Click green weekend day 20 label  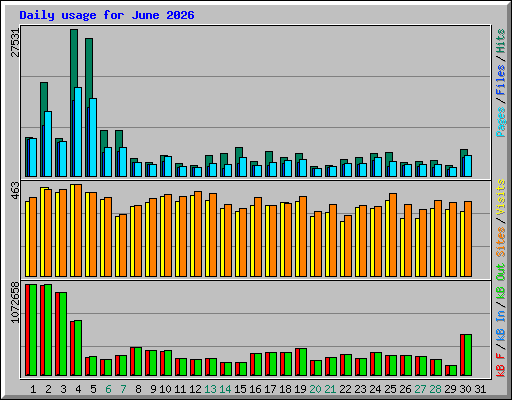coord(315,389)
